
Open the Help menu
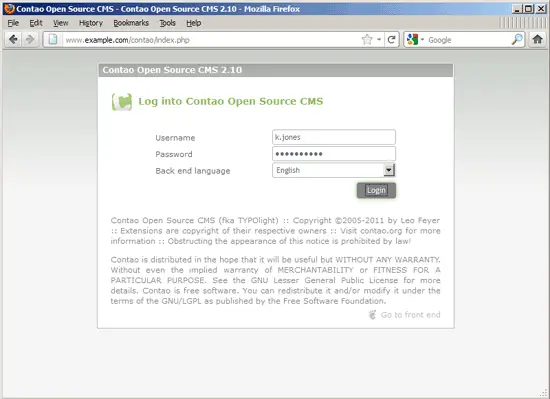194,23
